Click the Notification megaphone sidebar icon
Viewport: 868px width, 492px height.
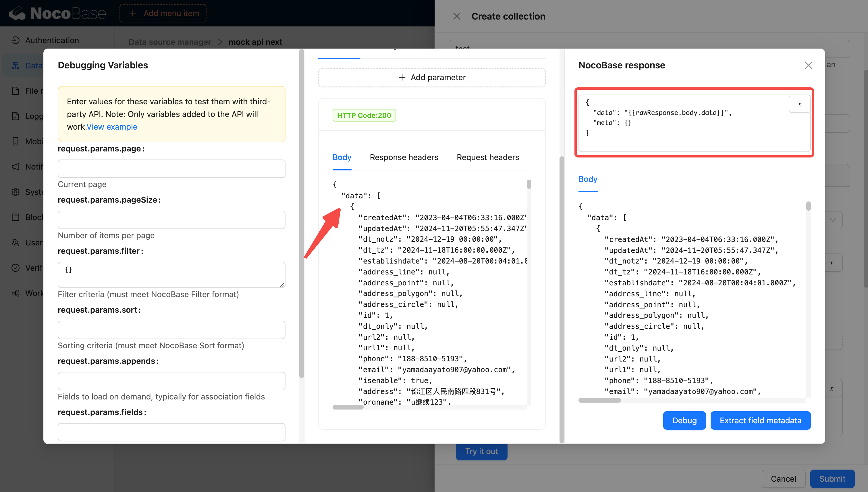(16, 167)
